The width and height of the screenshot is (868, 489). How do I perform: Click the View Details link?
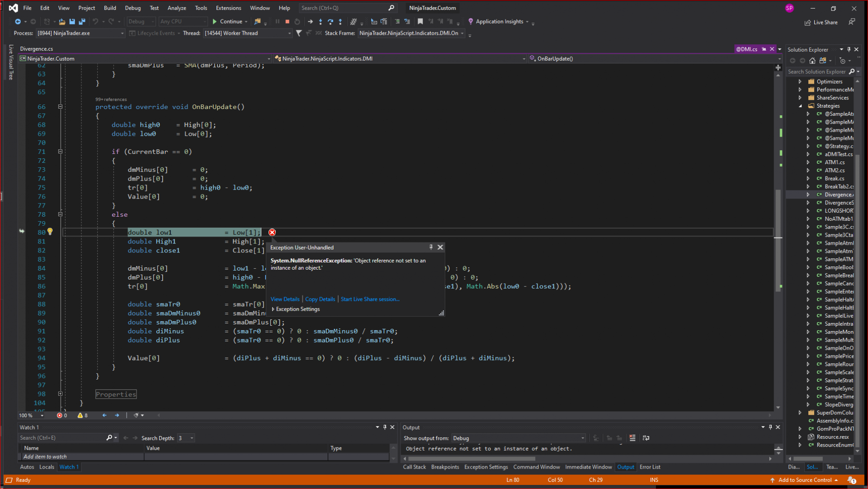[x=285, y=299]
